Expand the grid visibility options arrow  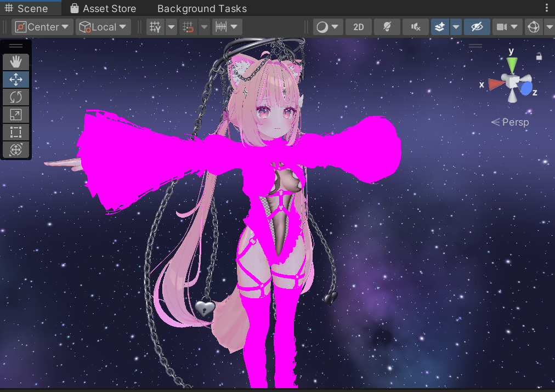[171, 27]
